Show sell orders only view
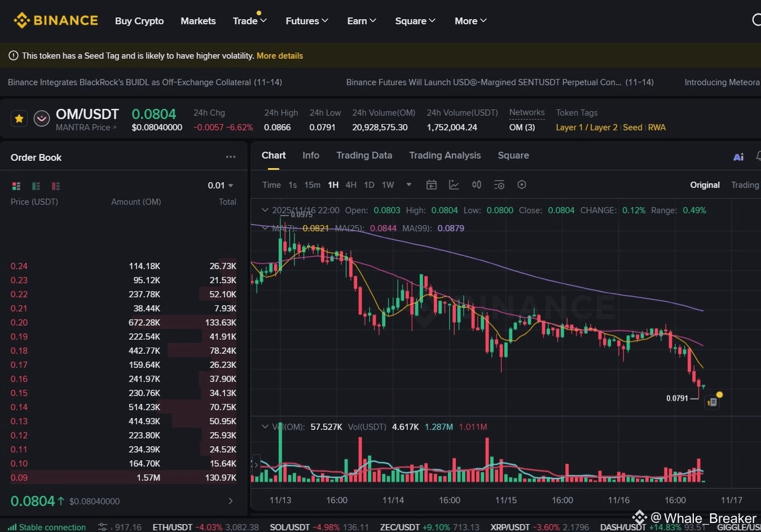The height and width of the screenshot is (532, 761). 56,186
